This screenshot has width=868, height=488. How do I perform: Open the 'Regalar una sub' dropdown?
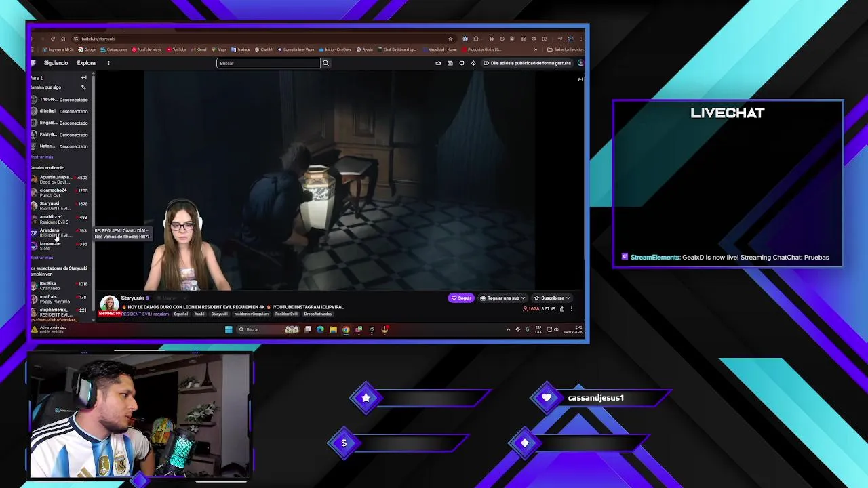[x=502, y=298]
